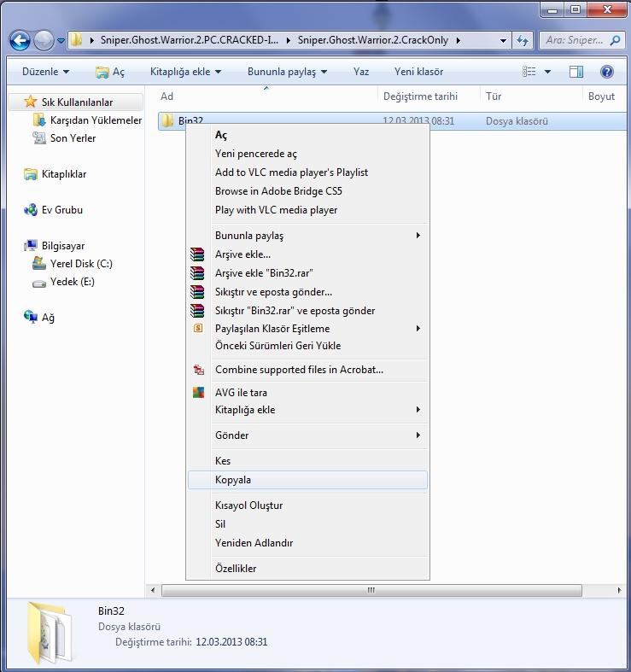Click the Bin32 folder icon in list
Viewport: 631px width, 672px height.
click(x=167, y=121)
